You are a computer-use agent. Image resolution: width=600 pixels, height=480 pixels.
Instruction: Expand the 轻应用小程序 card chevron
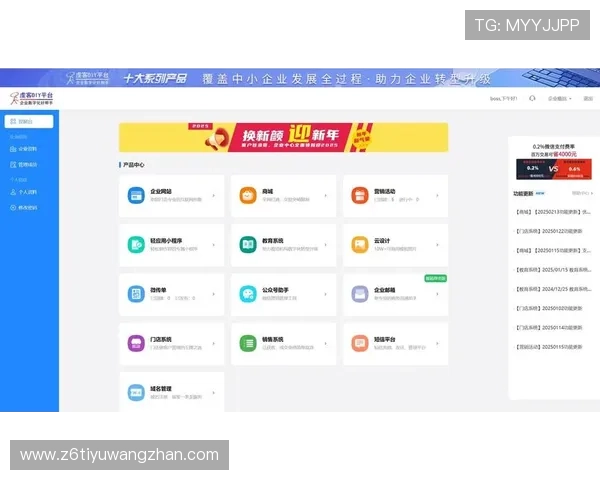click(214, 245)
